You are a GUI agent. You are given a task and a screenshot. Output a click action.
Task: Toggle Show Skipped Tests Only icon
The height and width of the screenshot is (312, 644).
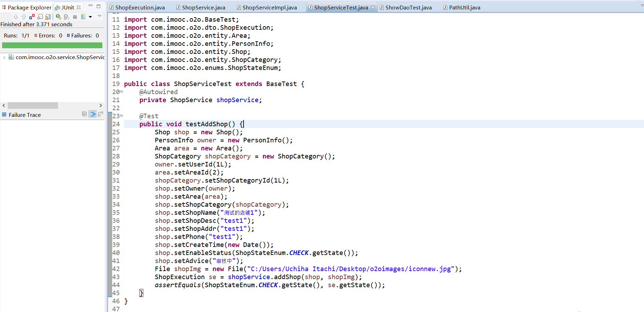[40, 17]
